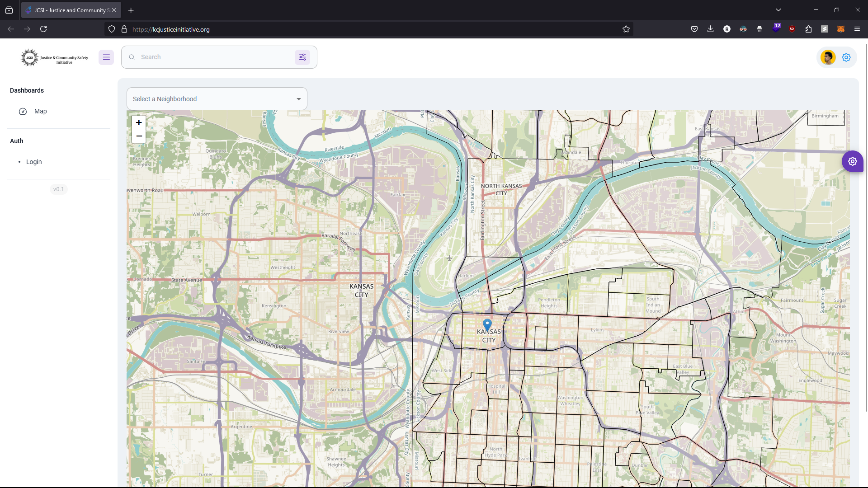Viewport: 868px width, 488px height.
Task: Close the JCSI browser tab
Action: point(114,10)
